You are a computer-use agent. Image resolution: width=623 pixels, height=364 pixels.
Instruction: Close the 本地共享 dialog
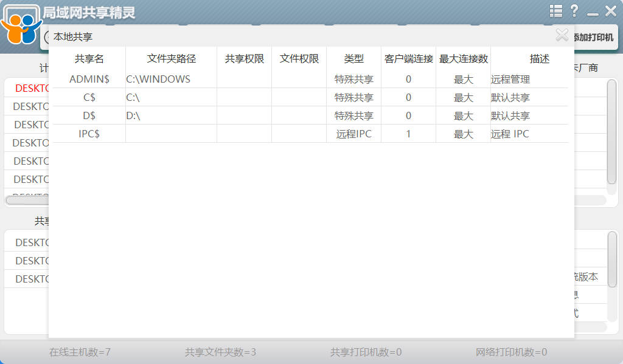point(562,35)
